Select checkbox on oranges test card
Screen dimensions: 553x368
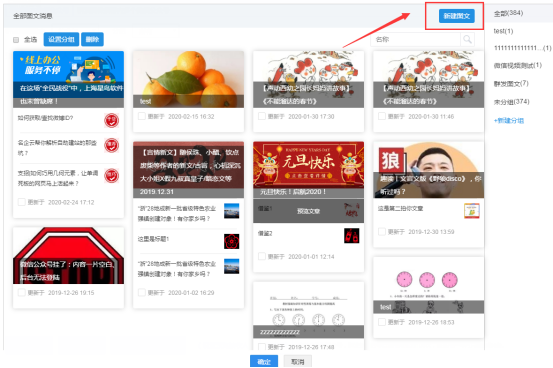(x=142, y=116)
